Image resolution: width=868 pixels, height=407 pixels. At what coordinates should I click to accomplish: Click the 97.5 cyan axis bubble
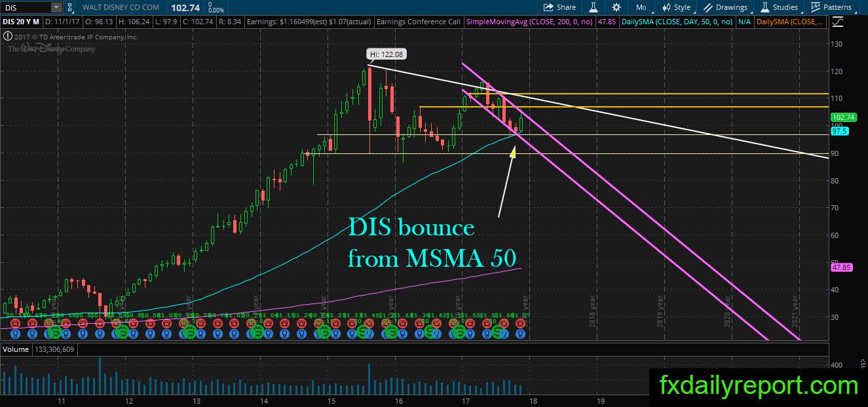(x=839, y=131)
